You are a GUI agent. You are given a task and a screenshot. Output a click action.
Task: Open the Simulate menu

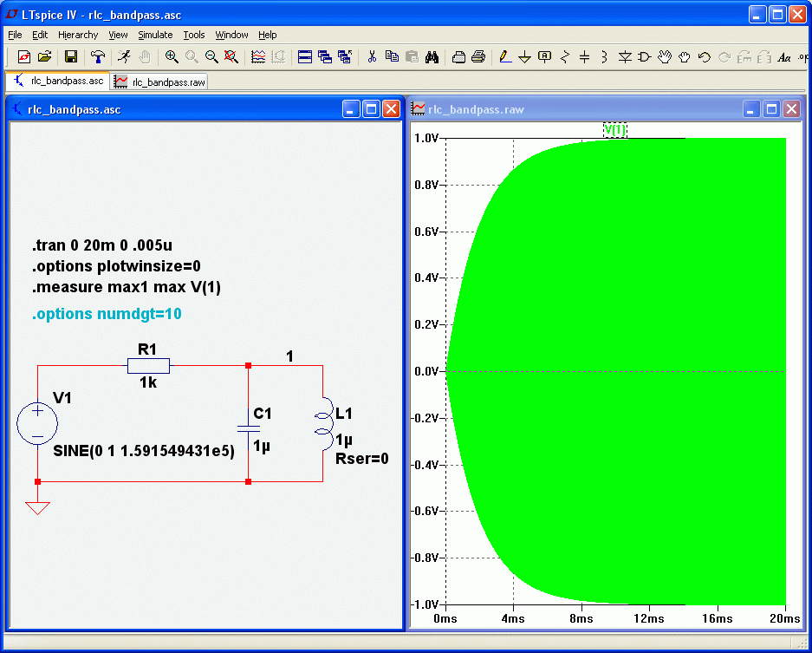click(155, 35)
